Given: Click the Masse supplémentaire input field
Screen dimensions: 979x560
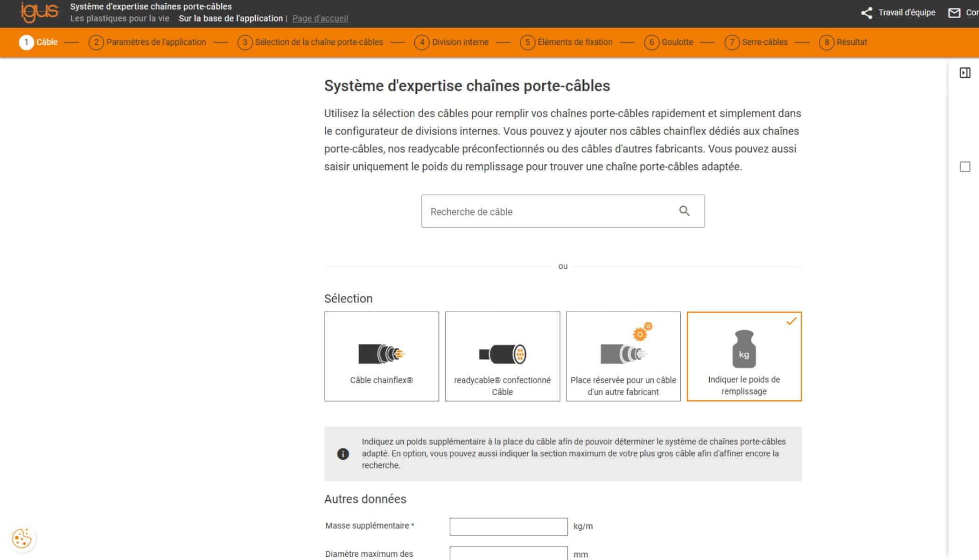Looking at the screenshot, I should tap(508, 526).
